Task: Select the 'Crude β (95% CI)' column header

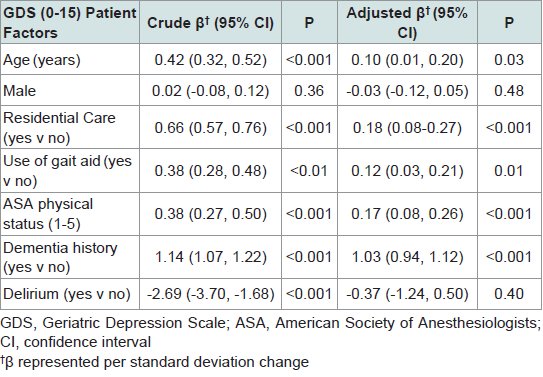Action: 211,23
